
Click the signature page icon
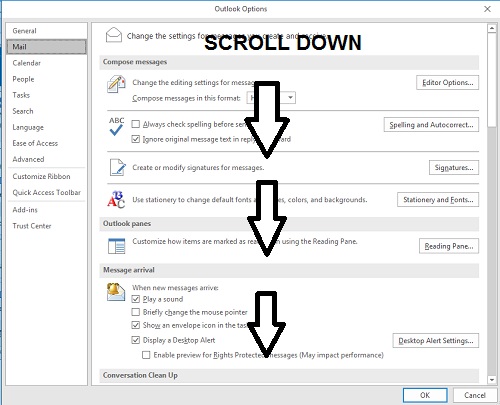[118, 167]
